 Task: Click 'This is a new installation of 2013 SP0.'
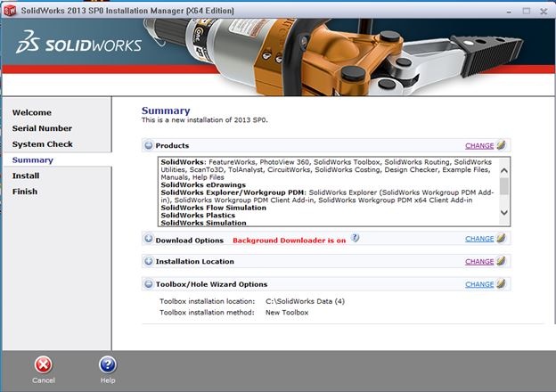[205, 119]
